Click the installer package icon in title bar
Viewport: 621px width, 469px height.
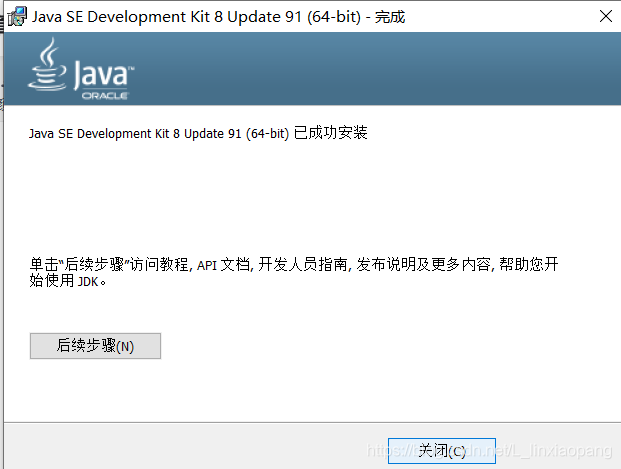pos(17,17)
